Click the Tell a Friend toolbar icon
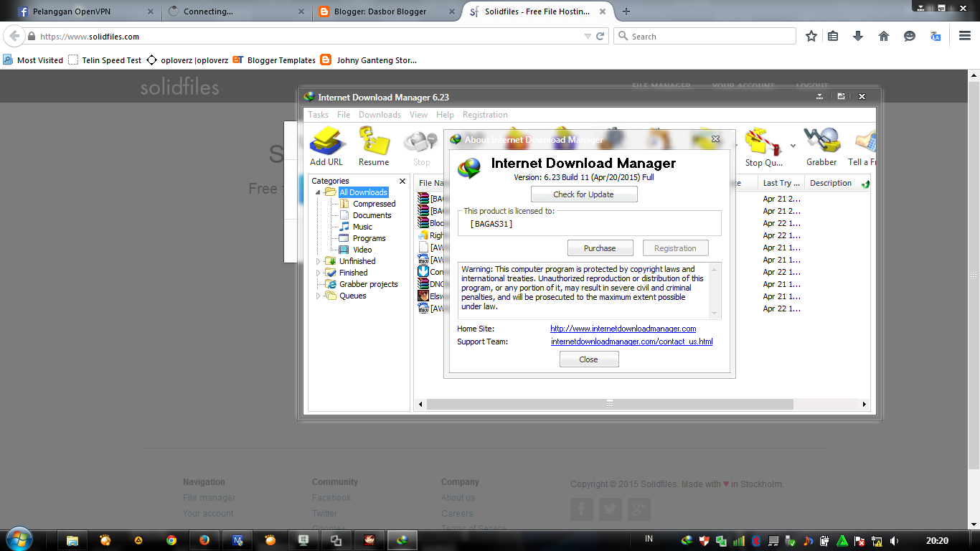980x551 pixels. click(862, 148)
